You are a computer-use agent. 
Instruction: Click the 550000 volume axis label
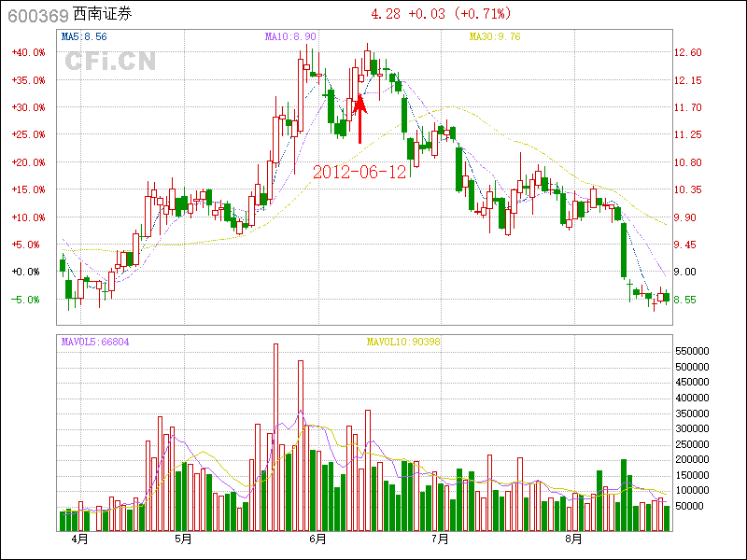click(x=692, y=352)
